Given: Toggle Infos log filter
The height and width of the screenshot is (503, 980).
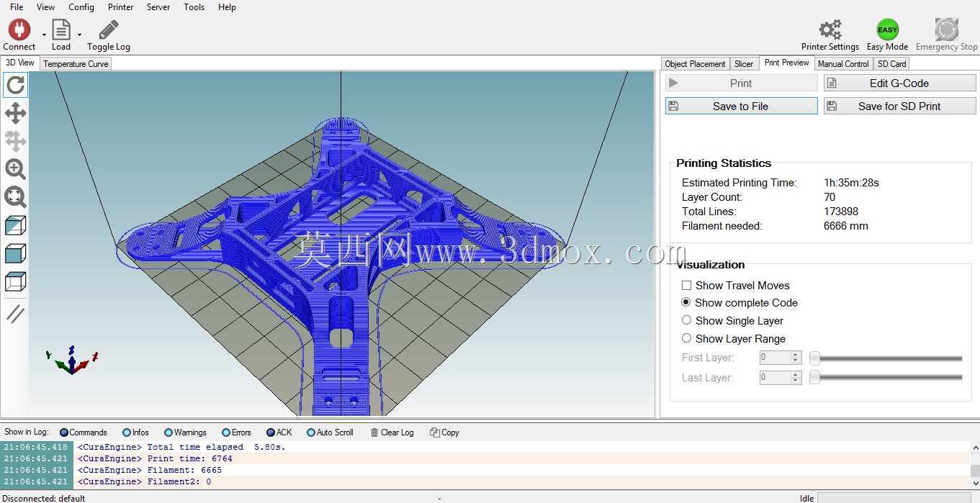Looking at the screenshot, I should 135,432.
